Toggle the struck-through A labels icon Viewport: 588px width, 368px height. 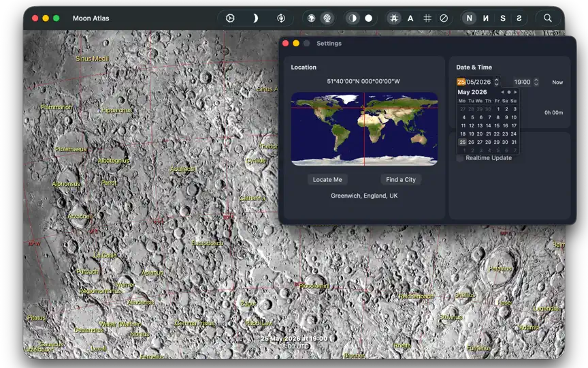point(394,18)
